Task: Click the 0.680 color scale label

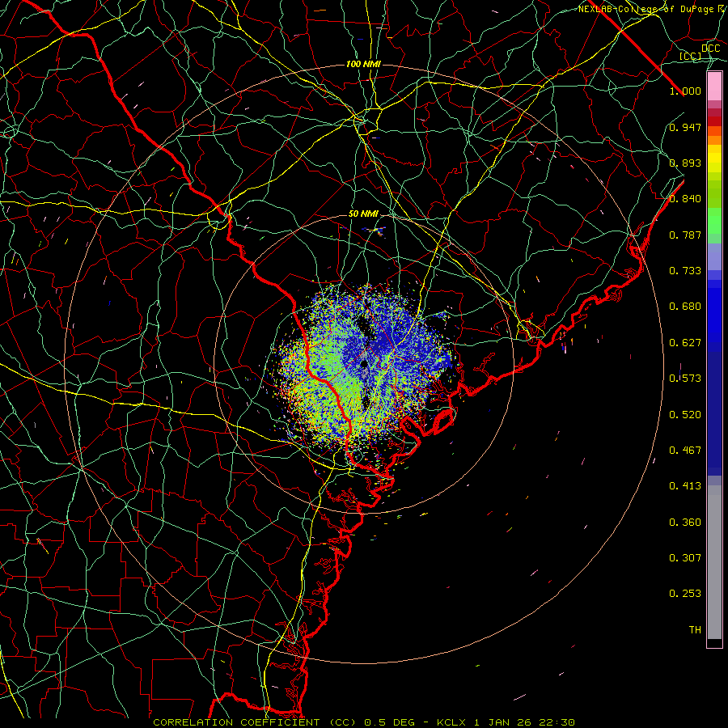Action: pyautogui.click(x=685, y=307)
